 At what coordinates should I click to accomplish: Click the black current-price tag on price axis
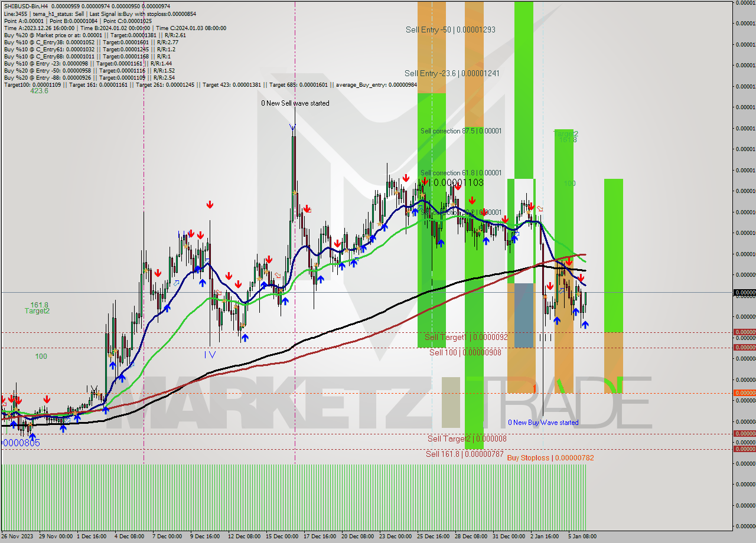[744, 293]
